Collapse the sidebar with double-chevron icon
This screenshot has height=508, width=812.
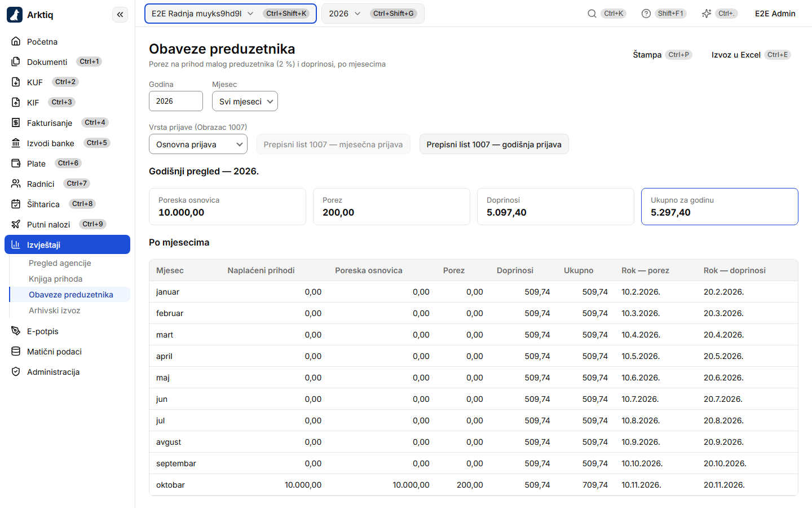pyautogui.click(x=120, y=15)
